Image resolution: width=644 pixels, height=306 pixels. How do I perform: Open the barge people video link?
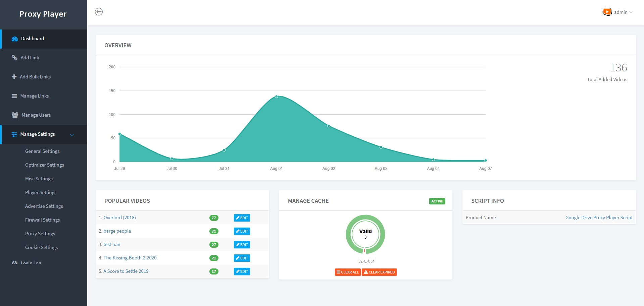pyautogui.click(x=117, y=231)
